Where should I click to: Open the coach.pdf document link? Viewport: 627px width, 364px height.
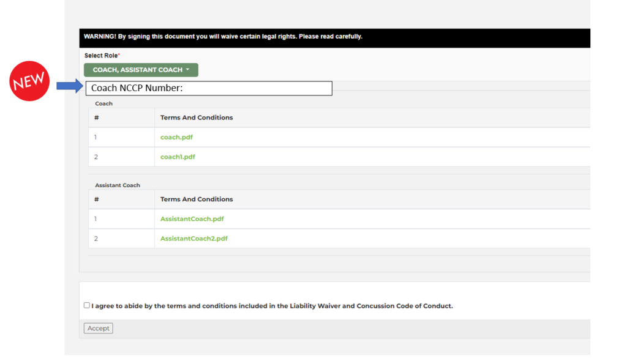coord(176,137)
